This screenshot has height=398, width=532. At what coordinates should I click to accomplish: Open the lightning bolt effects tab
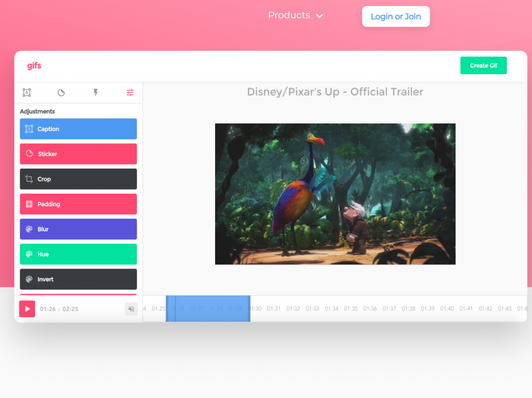96,92
